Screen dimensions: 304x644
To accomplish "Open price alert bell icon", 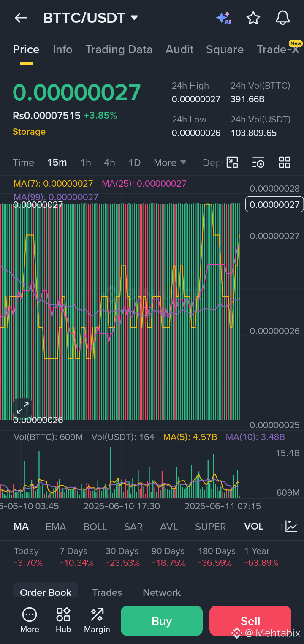I will pos(283,18).
